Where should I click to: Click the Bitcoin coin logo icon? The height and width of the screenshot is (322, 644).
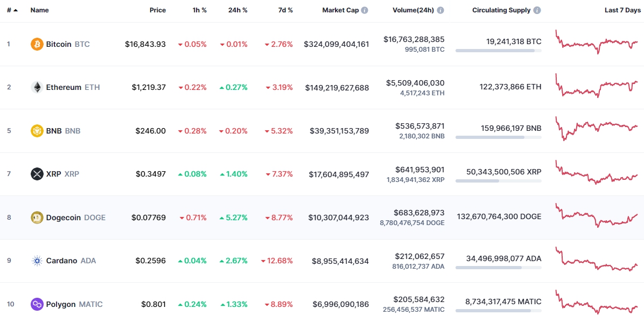tap(37, 44)
